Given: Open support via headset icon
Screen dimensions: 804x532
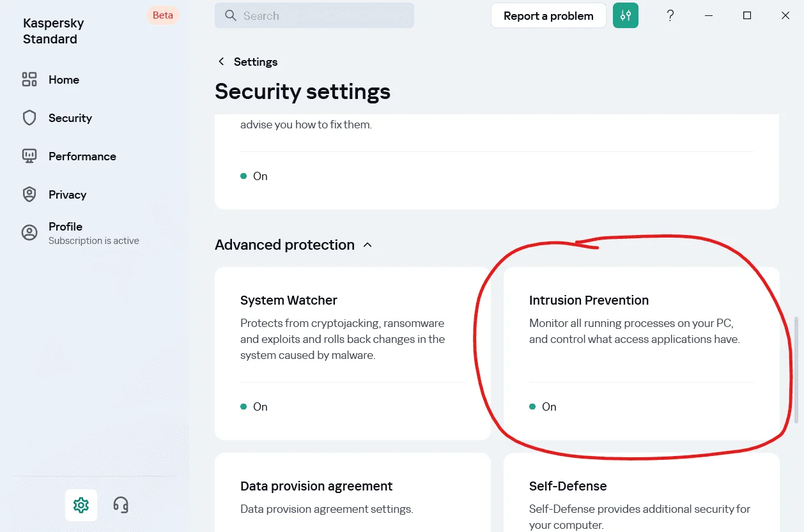Looking at the screenshot, I should pos(121,505).
